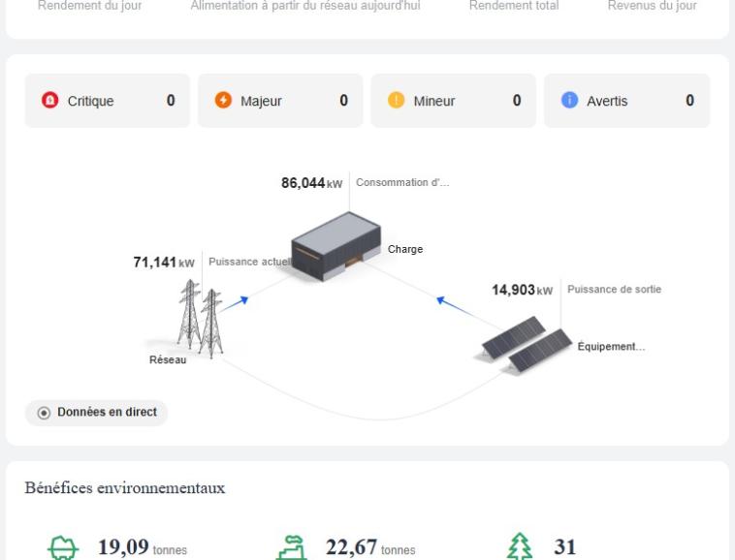Click Alimentation à partir du réseau aujourd'hui
This screenshot has height=560, width=735.
[305, 6]
